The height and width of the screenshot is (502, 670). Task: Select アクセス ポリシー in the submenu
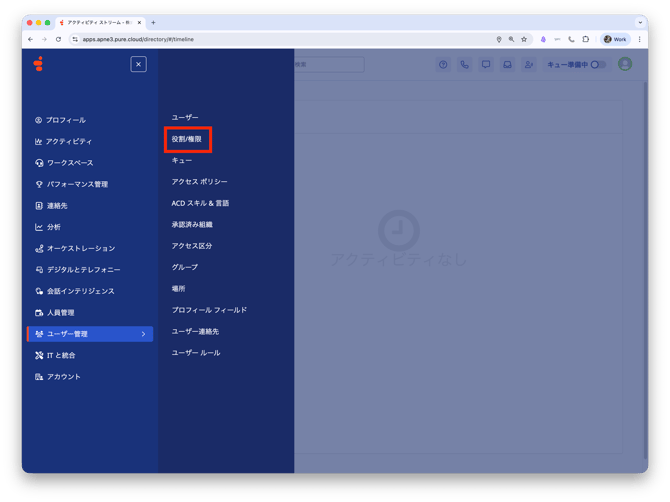pyautogui.click(x=200, y=182)
